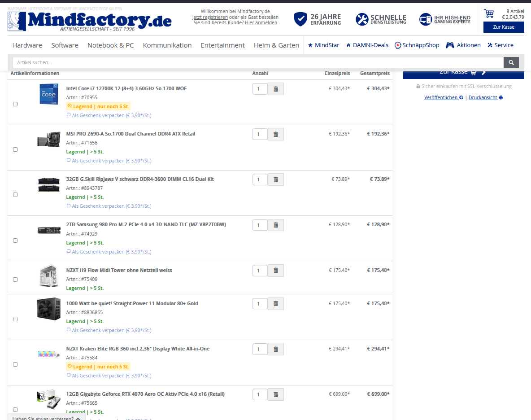Select checkbox for Intel Core i7 12700K

(15, 104)
